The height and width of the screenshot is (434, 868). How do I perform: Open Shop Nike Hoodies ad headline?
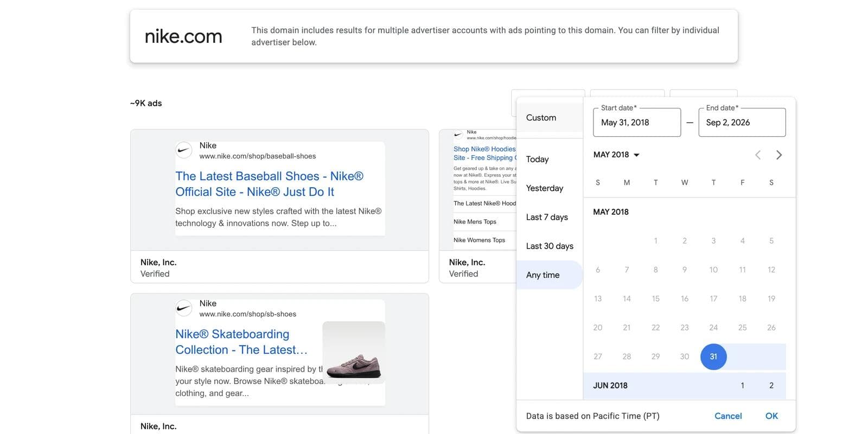484,154
